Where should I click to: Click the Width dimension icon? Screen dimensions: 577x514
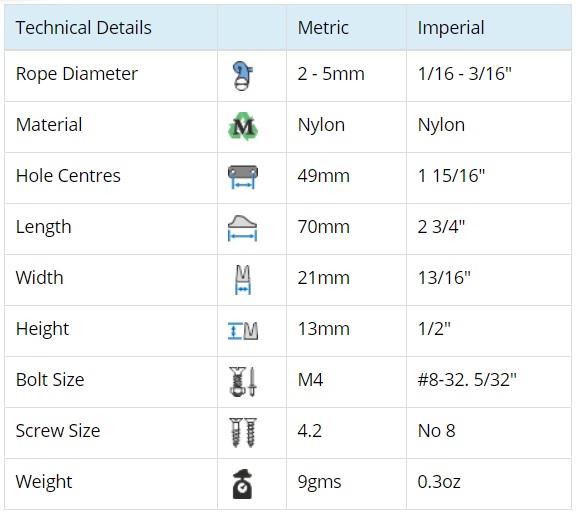(243, 280)
